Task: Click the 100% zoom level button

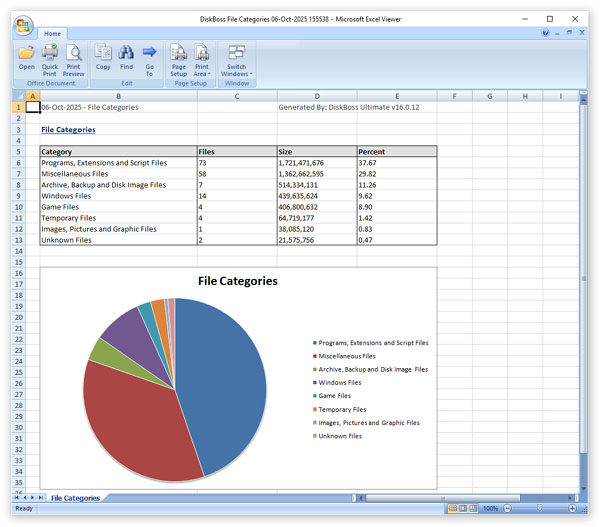Action: click(x=490, y=508)
